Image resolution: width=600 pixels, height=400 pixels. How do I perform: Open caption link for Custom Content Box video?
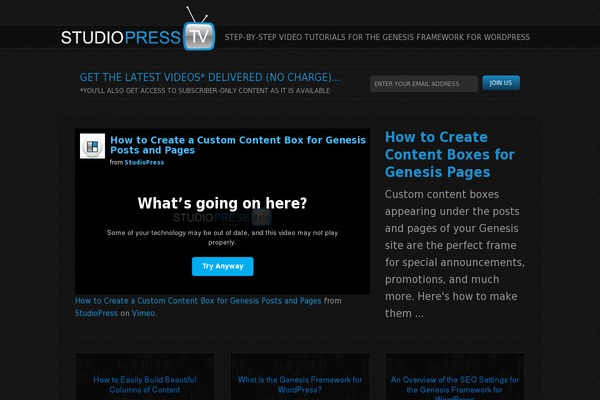click(x=198, y=301)
